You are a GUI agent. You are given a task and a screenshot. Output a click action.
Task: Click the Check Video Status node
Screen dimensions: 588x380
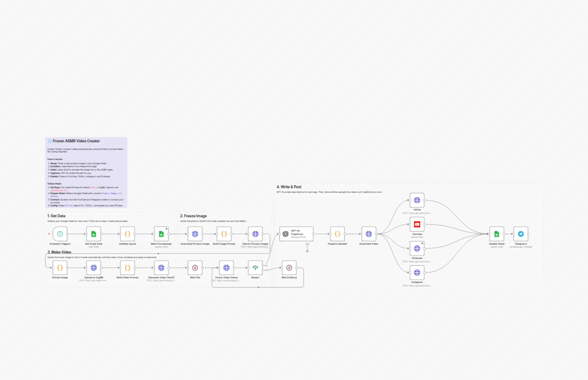click(226, 268)
